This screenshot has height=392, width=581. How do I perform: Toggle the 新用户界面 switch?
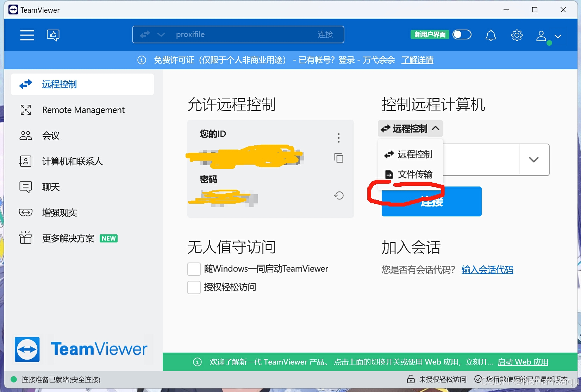[x=462, y=34]
